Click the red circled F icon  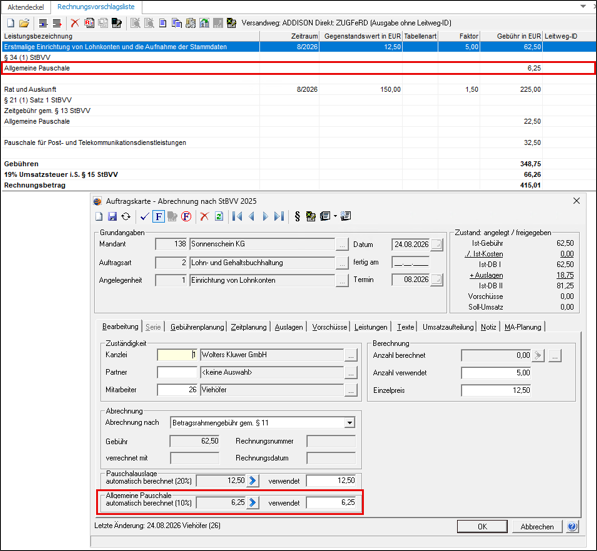click(186, 217)
